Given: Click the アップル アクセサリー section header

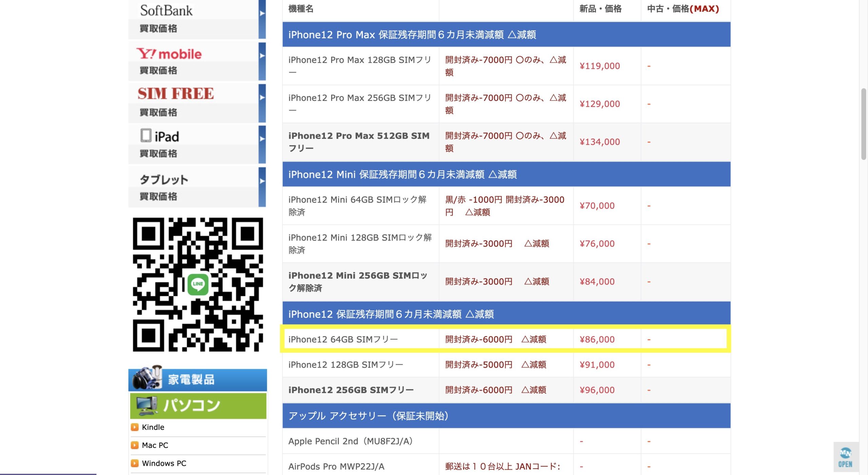Looking at the screenshot, I should (506, 416).
